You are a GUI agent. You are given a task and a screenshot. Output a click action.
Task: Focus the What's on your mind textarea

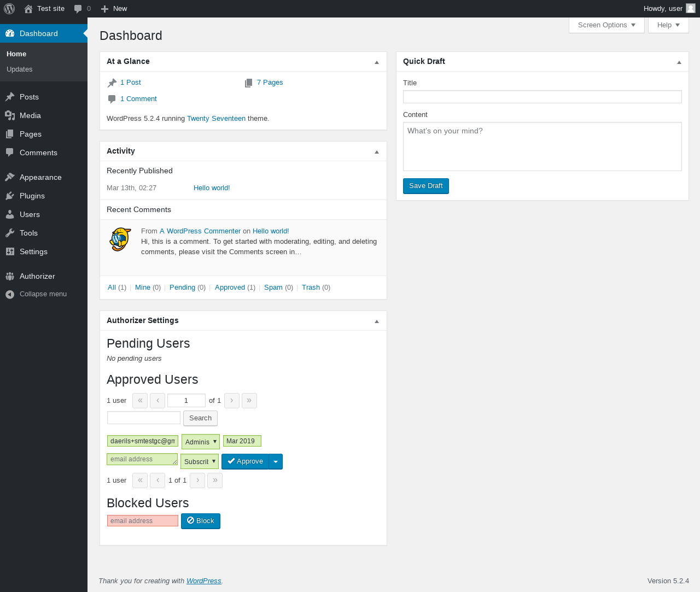542,146
